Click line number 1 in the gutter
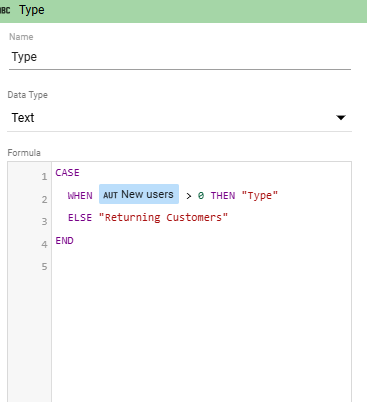This screenshot has height=402, width=367. pos(44,176)
